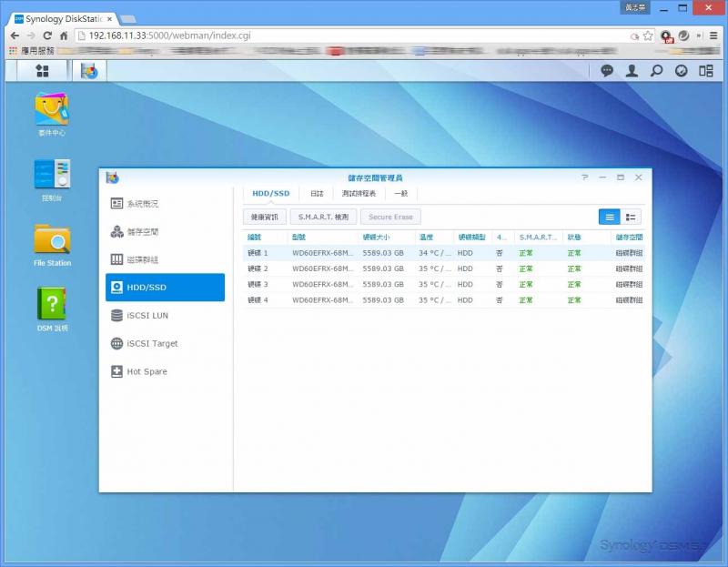The width and height of the screenshot is (728, 567).
Task: Click the S.M.A.R.T. 檢測 button
Action: coord(324,217)
